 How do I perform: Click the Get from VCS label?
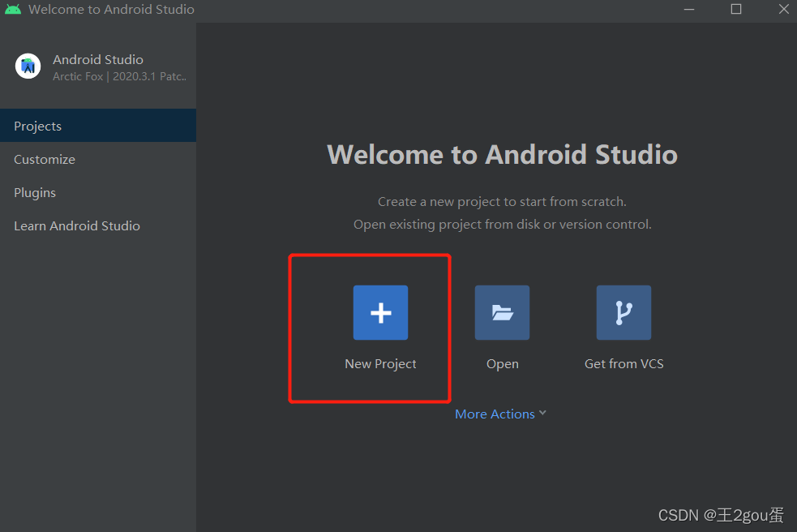tap(623, 363)
